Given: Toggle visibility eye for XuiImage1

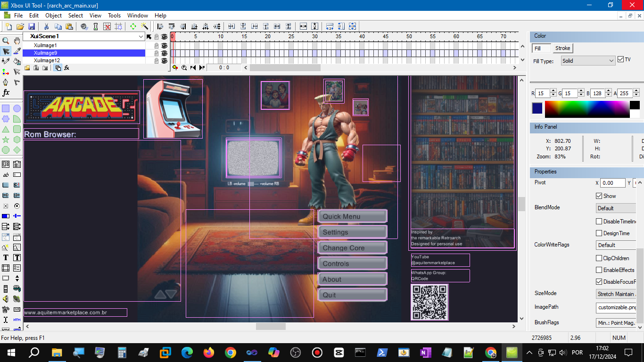Looking at the screenshot, I should tap(164, 46).
